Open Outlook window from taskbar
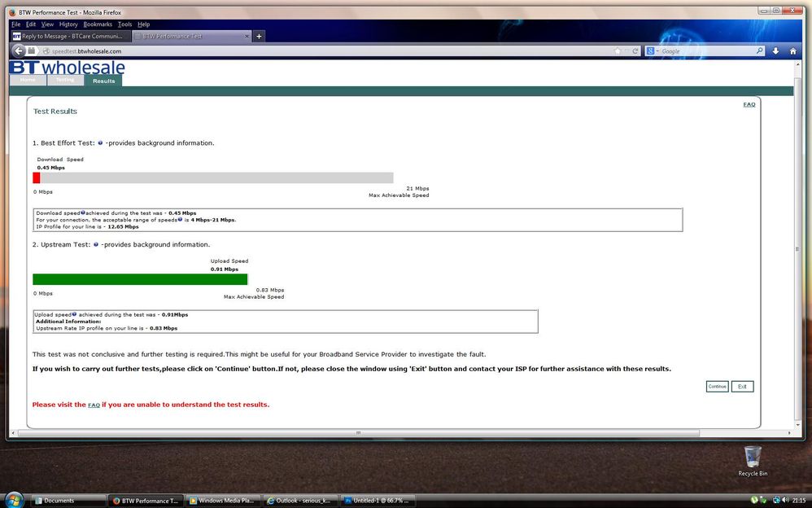The width and height of the screenshot is (812, 508). click(300, 501)
